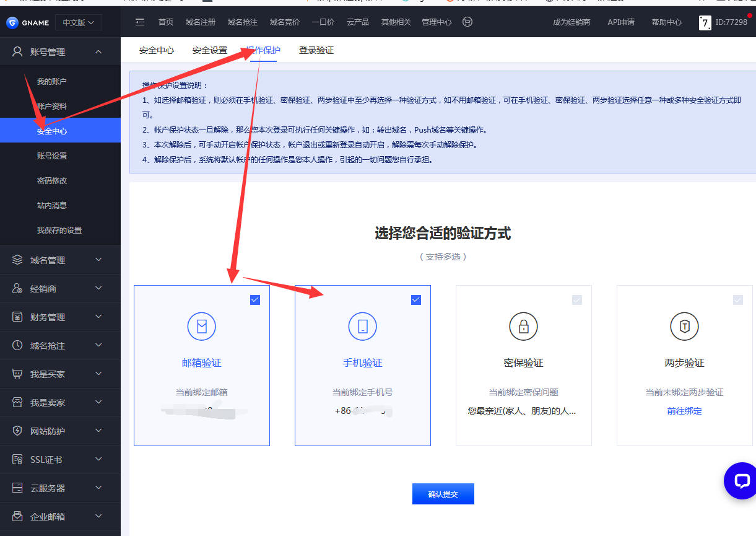Open the 帮助中心 link
Image resolution: width=756 pixels, height=536 pixels.
tap(666, 22)
